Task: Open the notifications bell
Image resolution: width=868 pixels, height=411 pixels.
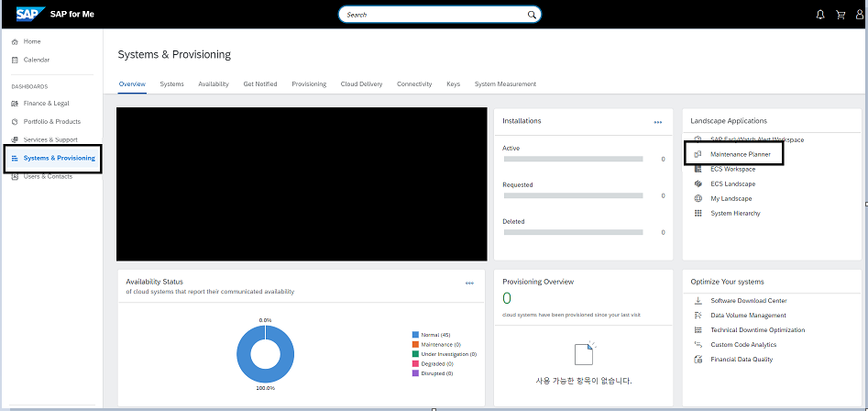Action: [x=820, y=15]
